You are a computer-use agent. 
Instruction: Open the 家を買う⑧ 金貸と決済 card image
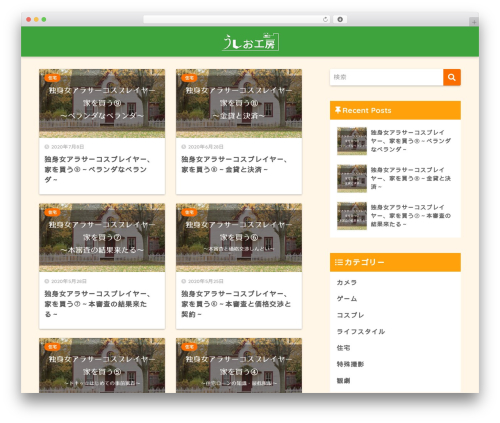[239, 103]
